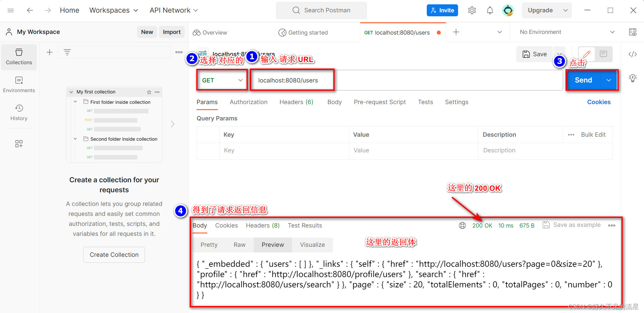Collapse Second folder inside collection
Screen dimensions: 644x313
click(75, 139)
